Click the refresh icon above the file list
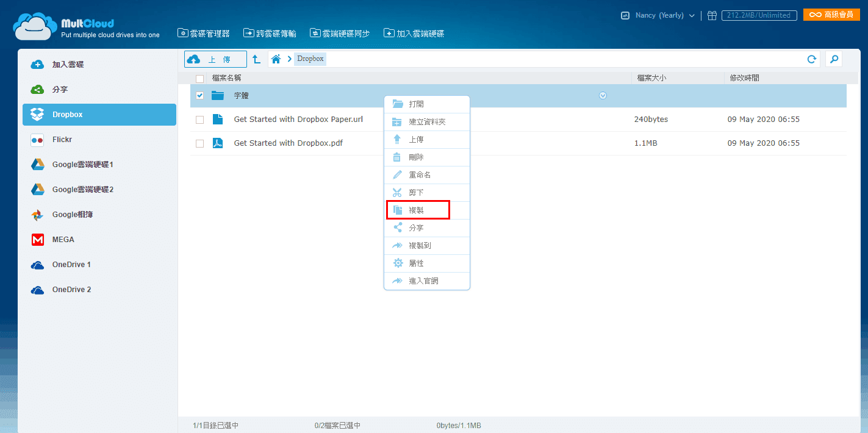This screenshot has width=868, height=433. 811,59
